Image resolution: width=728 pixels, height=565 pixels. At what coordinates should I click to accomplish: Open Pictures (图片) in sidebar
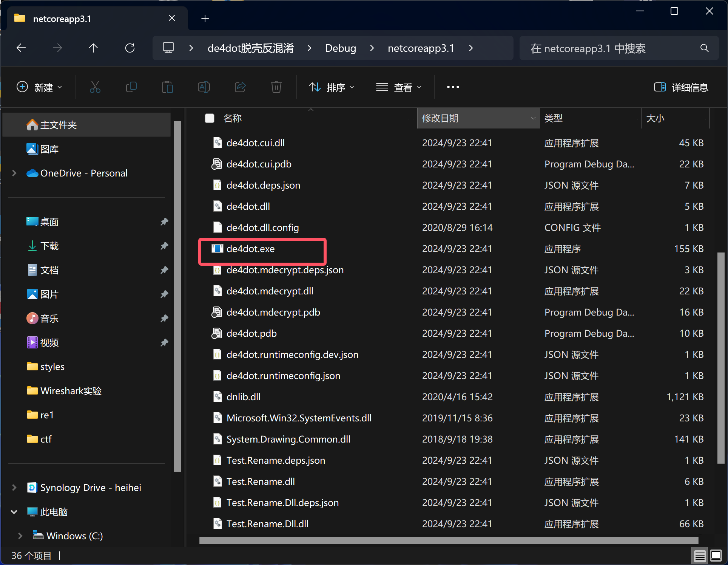(42, 294)
